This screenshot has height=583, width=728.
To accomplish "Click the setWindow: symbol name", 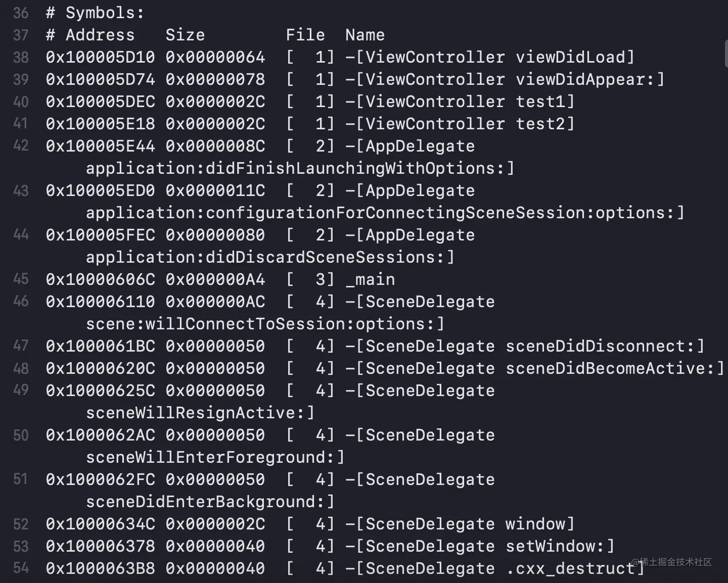I will [x=560, y=546].
